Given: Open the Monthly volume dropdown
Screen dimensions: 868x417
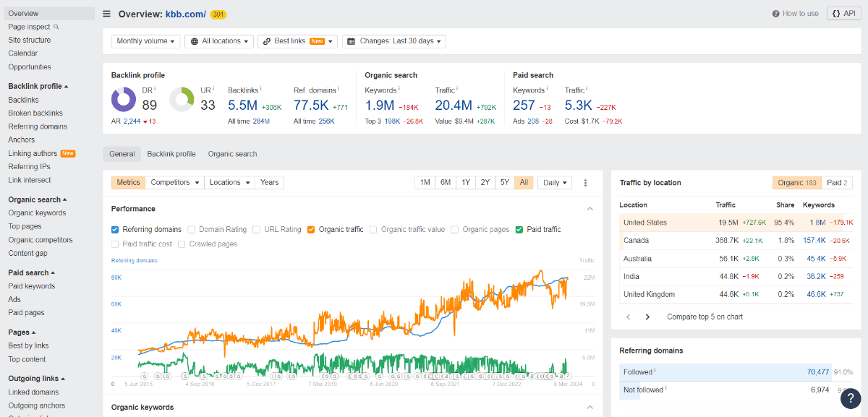Looking at the screenshot, I should [x=145, y=41].
